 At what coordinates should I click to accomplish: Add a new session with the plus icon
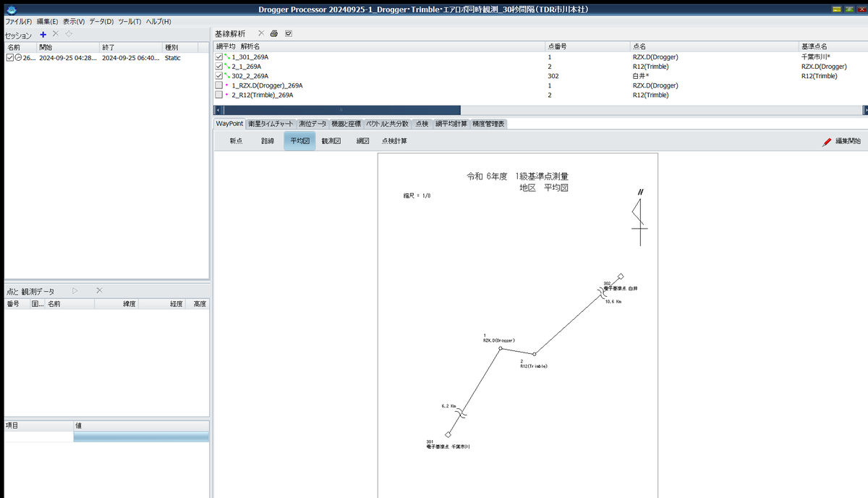tap(43, 34)
